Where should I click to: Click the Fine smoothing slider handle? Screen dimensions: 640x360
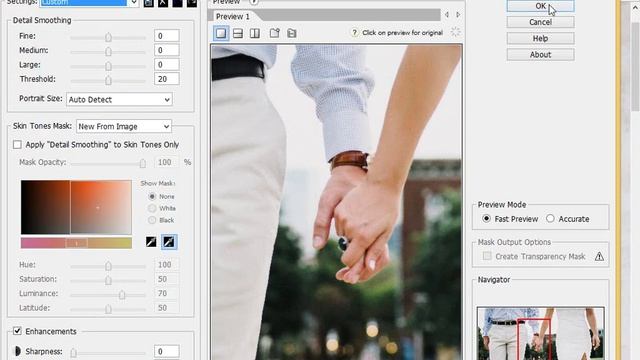108,38
